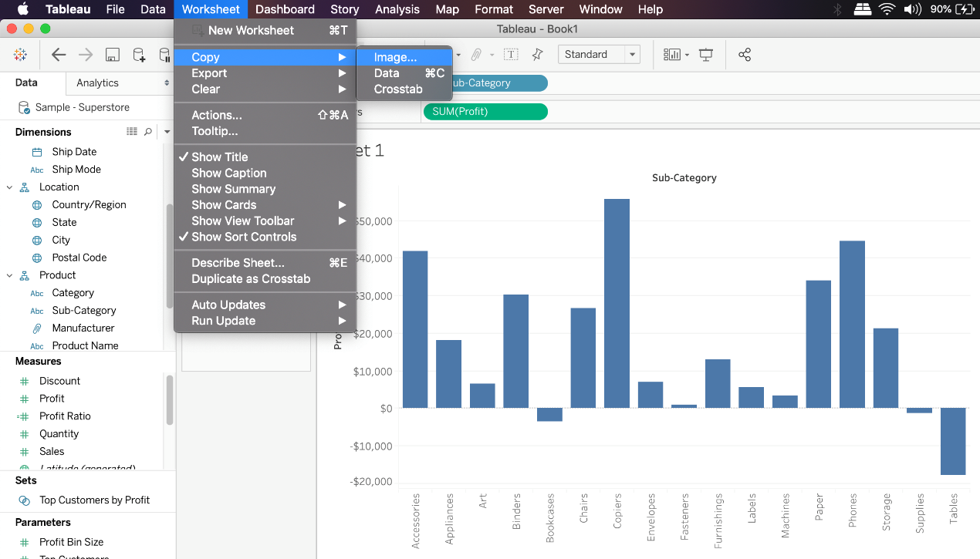Screen dimensions: 980x559
Task: Click the Show Mark Labels text icon
Action: 511,55
